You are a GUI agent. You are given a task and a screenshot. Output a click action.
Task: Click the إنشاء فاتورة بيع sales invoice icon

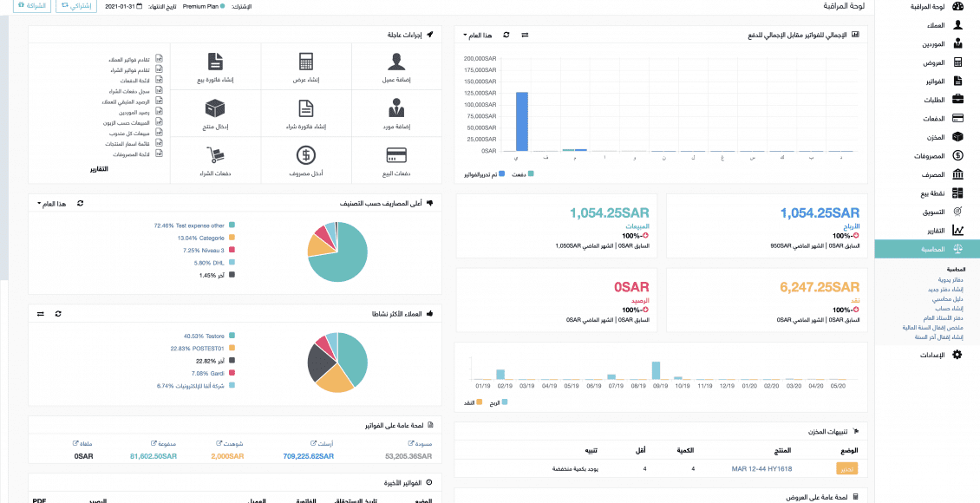click(x=215, y=62)
